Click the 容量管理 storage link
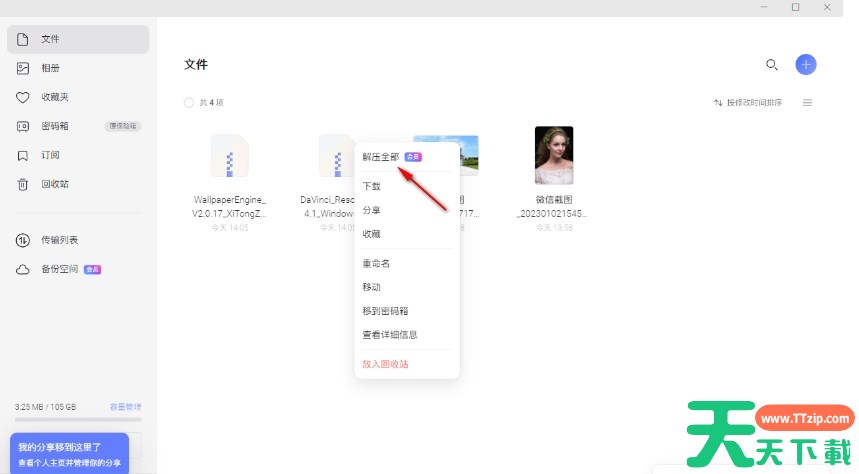The height and width of the screenshot is (474, 859). click(125, 407)
